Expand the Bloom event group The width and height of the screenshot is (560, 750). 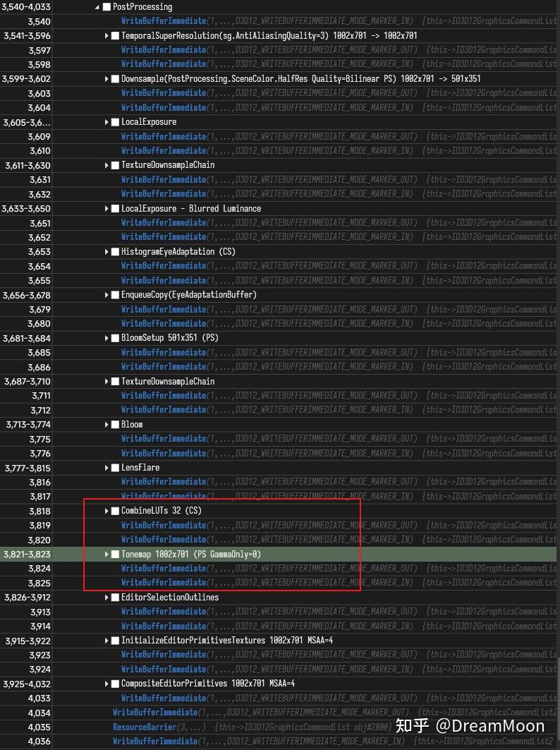[106, 425]
